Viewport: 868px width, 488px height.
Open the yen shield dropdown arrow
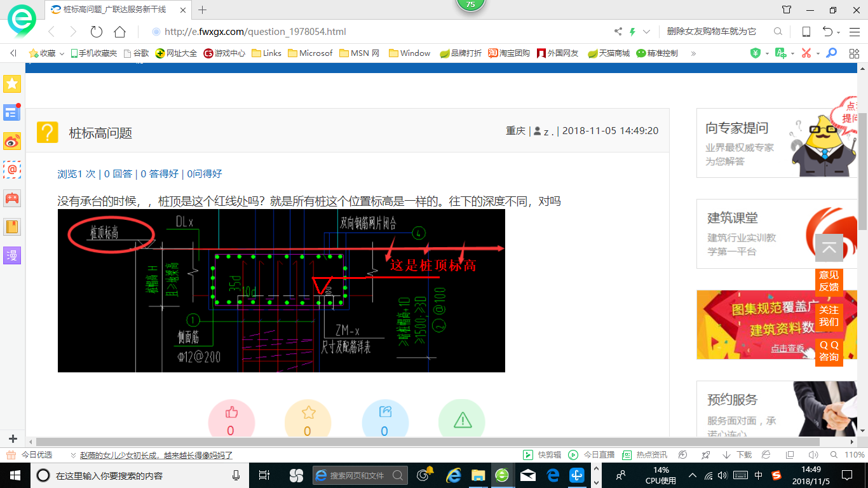coord(767,53)
